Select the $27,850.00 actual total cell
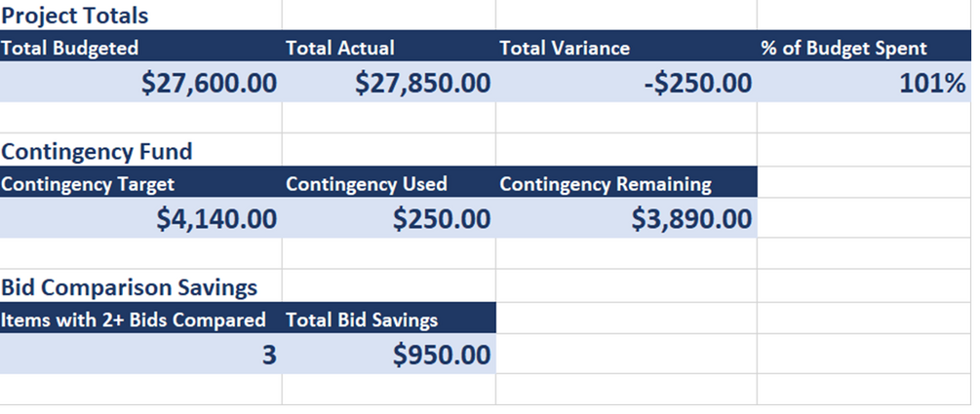 389,82
